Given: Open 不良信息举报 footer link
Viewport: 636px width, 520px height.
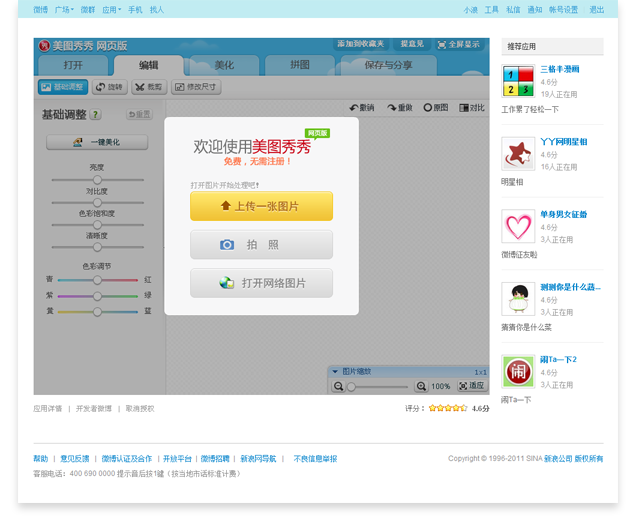Looking at the screenshot, I should tap(315, 459).
